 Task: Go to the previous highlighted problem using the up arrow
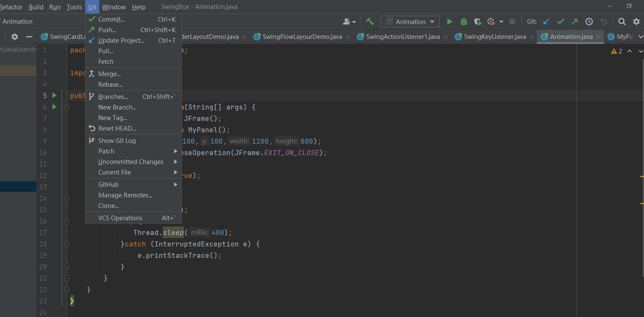(x=629, y=51)
